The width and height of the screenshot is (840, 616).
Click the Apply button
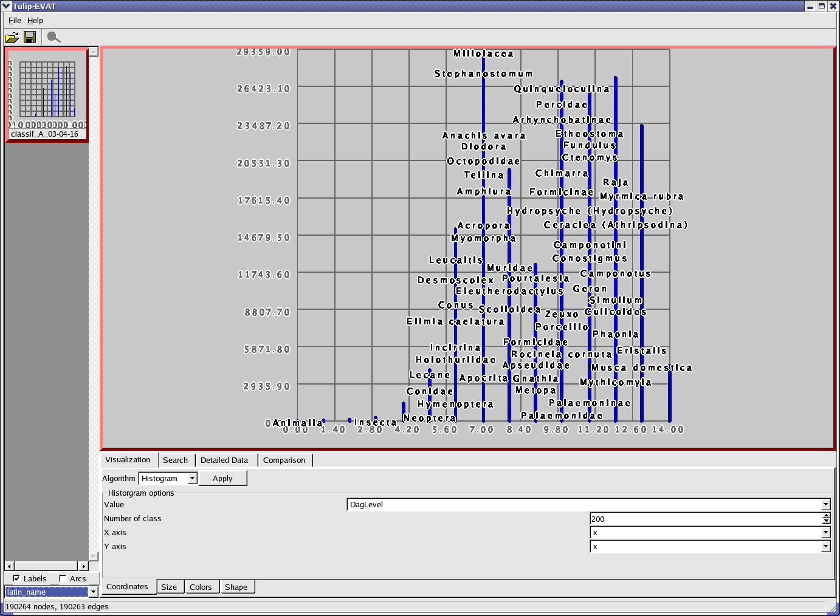(x=222, y=478)
